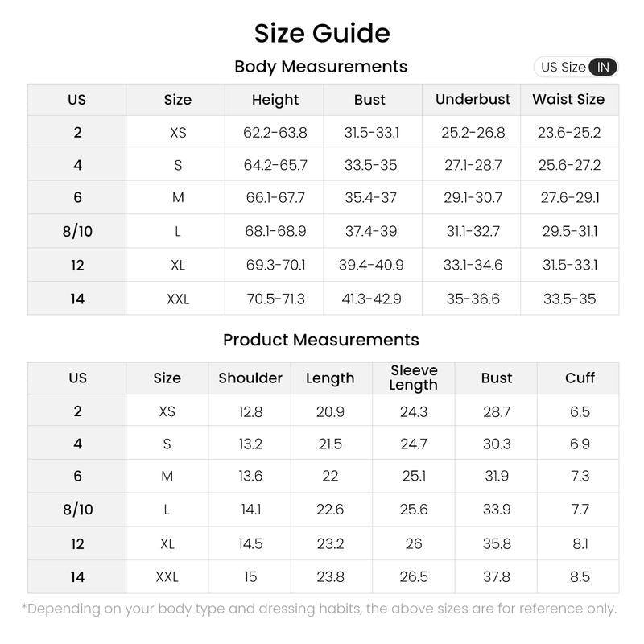Image resolution: width=644 pixels, height=644 pixels.
Task: Click the Sleeve Length column header
Action: (413, 378)
